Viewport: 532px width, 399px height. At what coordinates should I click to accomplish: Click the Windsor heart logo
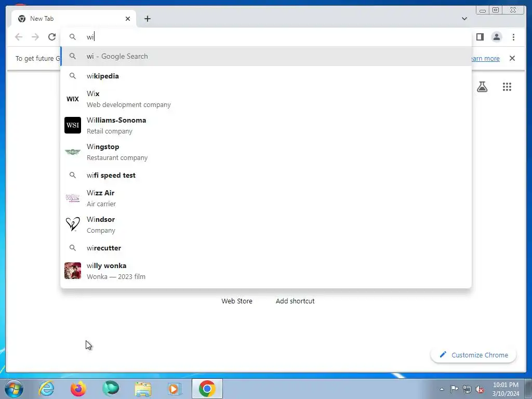pyautogui.click(x=73, y=224)
